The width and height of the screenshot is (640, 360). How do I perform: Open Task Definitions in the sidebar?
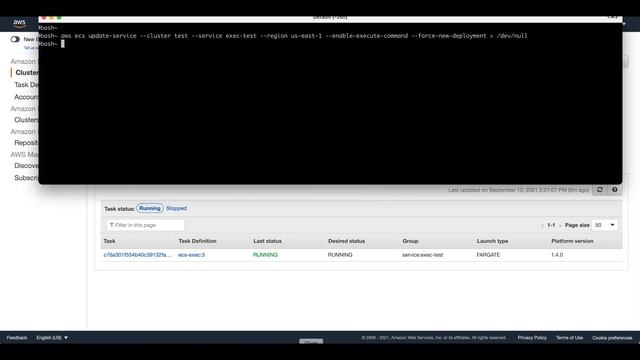pos(27,85)
